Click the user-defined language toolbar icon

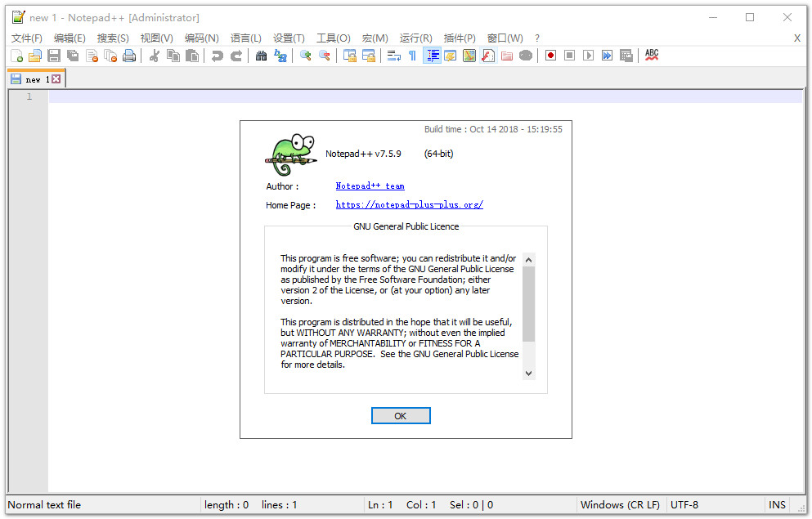pos(451,56)
